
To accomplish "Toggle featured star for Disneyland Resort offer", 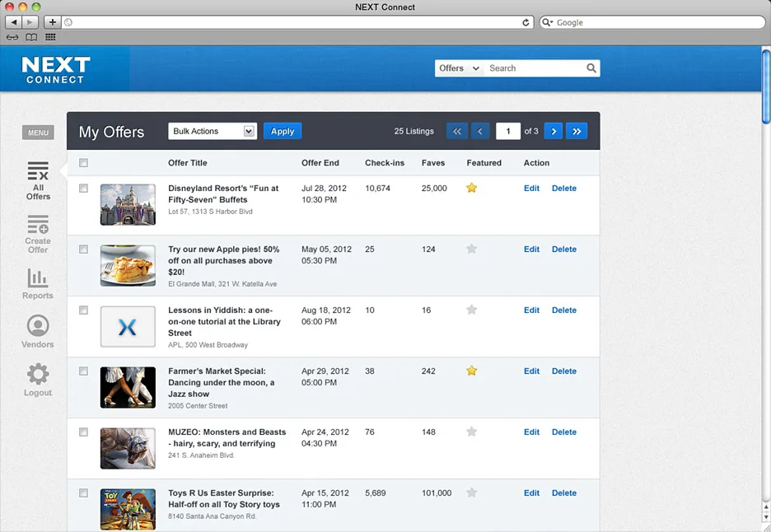I will point(471,188).
